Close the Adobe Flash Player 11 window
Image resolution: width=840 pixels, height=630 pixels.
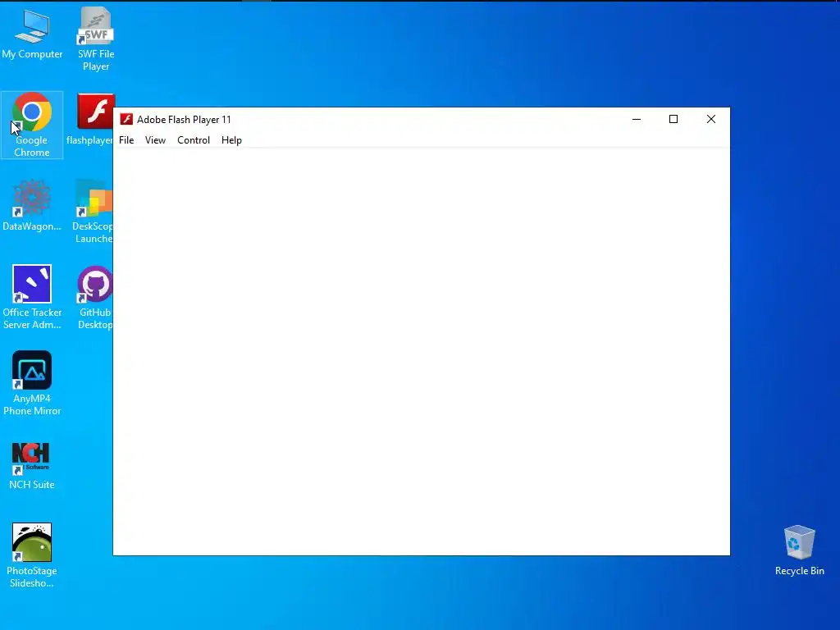pos(711,119)
